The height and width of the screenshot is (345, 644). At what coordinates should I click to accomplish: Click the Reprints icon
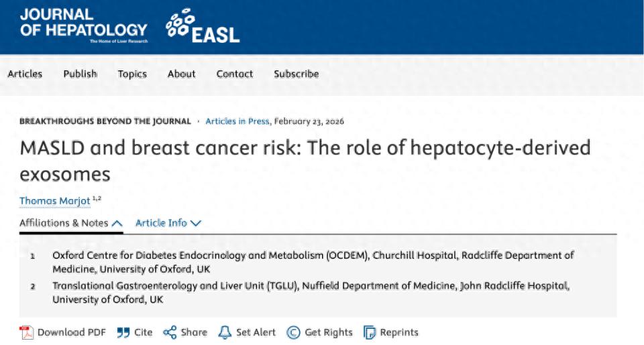(369, 332)
